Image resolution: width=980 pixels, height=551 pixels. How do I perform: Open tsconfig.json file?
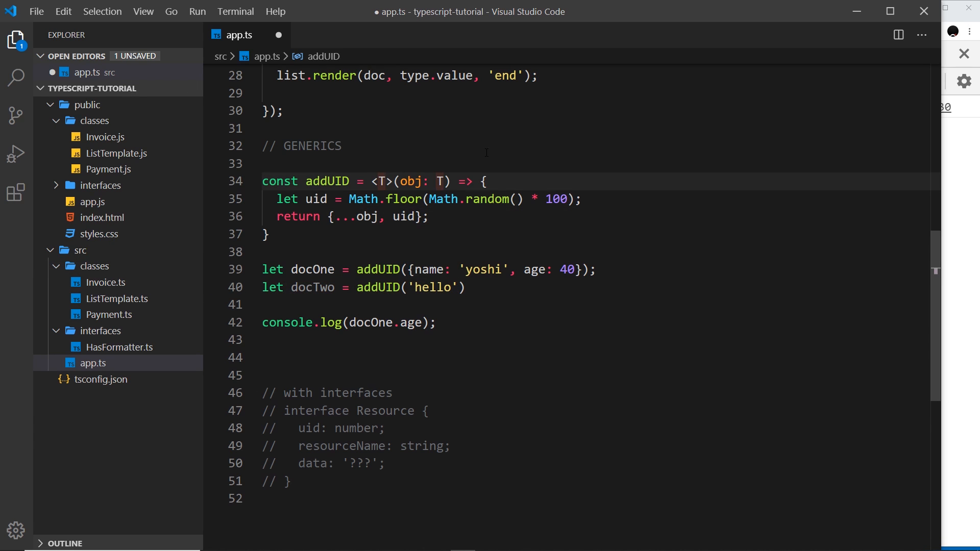point(101,380)
